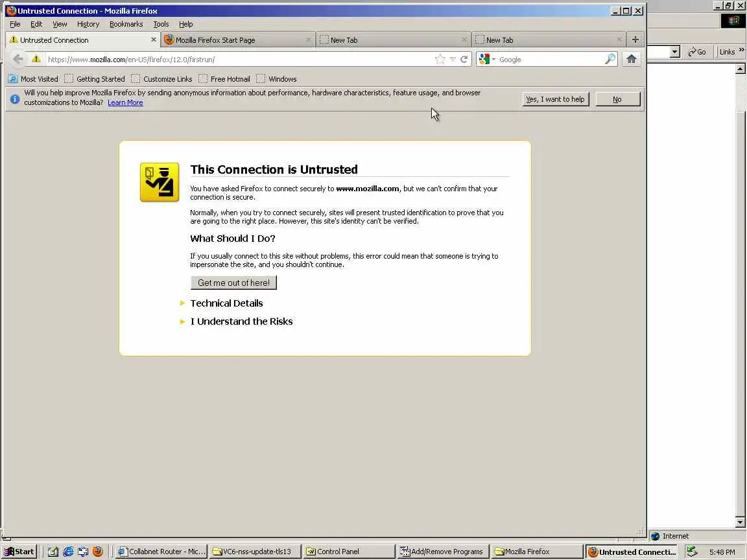Viewport: 747px width, 560px height.
Task: Click the yellow passport officer warning icon
Action: 160,182
